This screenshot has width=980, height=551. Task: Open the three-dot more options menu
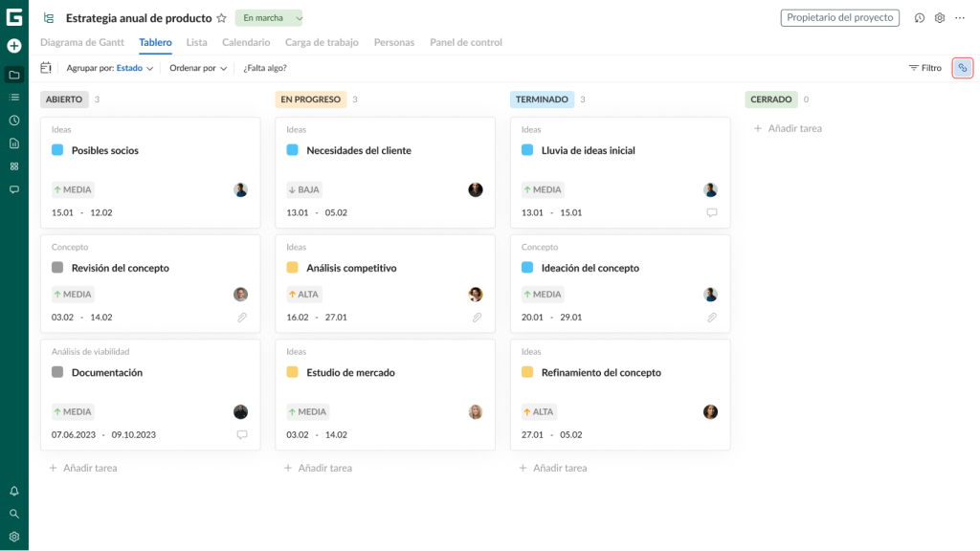click(960, 18)
